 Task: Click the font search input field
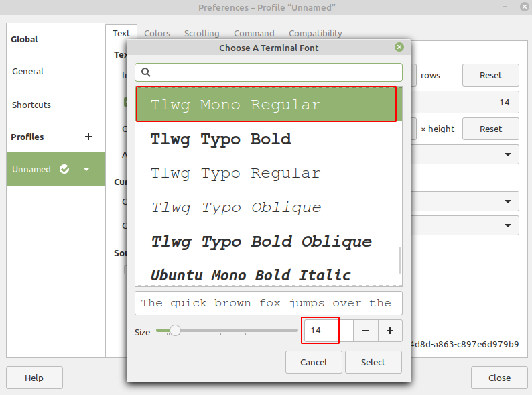coord(275,72)
